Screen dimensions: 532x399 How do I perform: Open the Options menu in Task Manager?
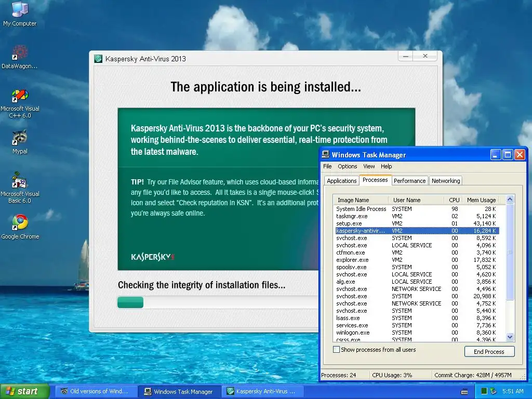coord(347,166)
